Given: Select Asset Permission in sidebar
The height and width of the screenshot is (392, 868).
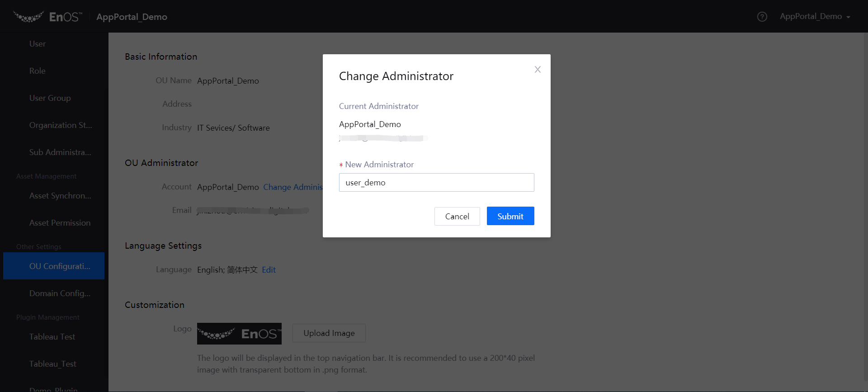Looking at the screenshot, I should click(x=60, y=223).
